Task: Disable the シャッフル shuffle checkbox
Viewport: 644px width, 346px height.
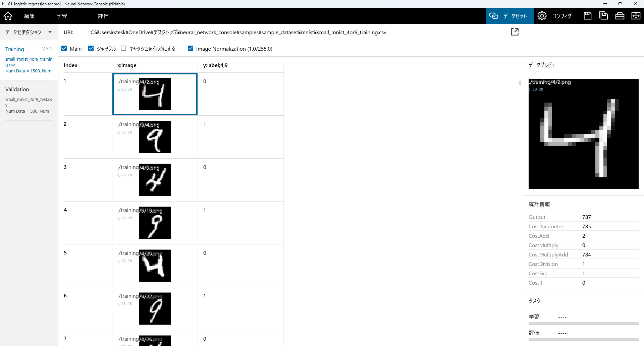Action: click(91, 49)
